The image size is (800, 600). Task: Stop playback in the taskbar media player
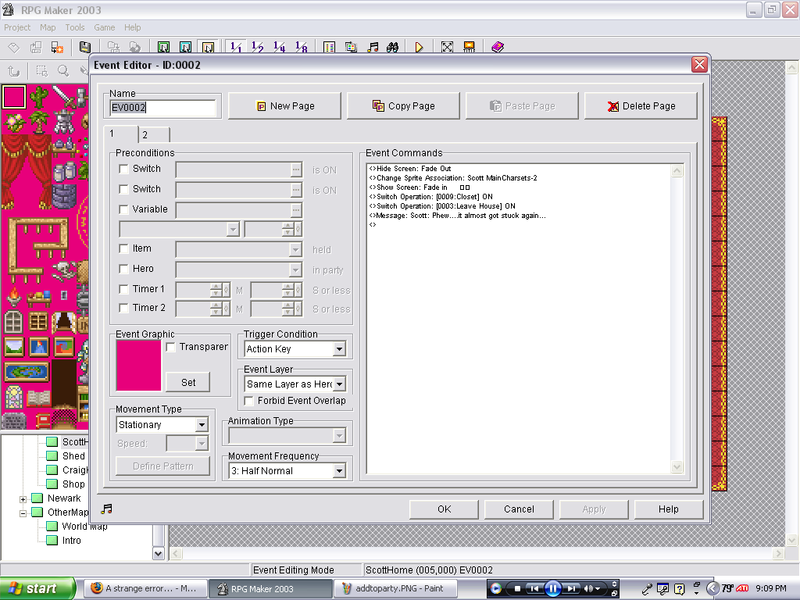click(517, 588)
